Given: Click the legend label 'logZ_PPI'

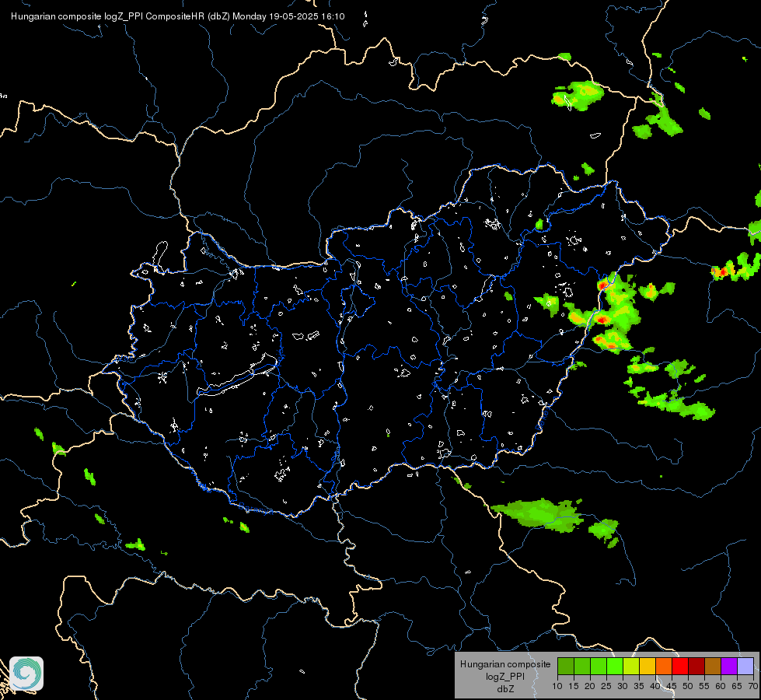Looking at the screenshot, I should [505, 676].
